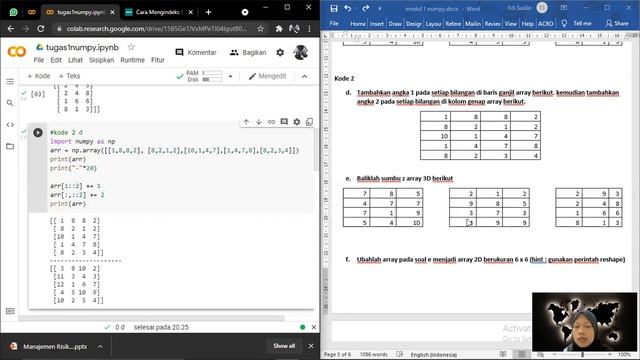Image resolution: width=640 pixels, height=360 pixels.
Task: Open the code snippets sidebar icon
Action: click(10, 124)
